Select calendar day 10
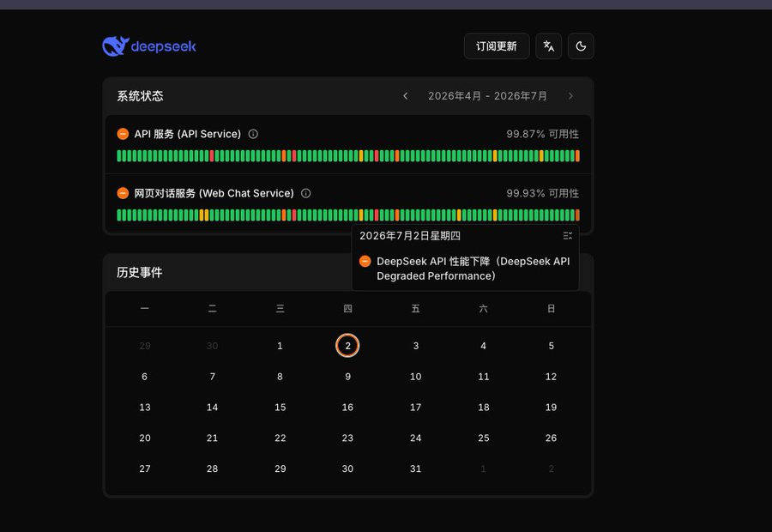Image resolution: width=772 pixels, height=532 pixels. coord(415,377)
